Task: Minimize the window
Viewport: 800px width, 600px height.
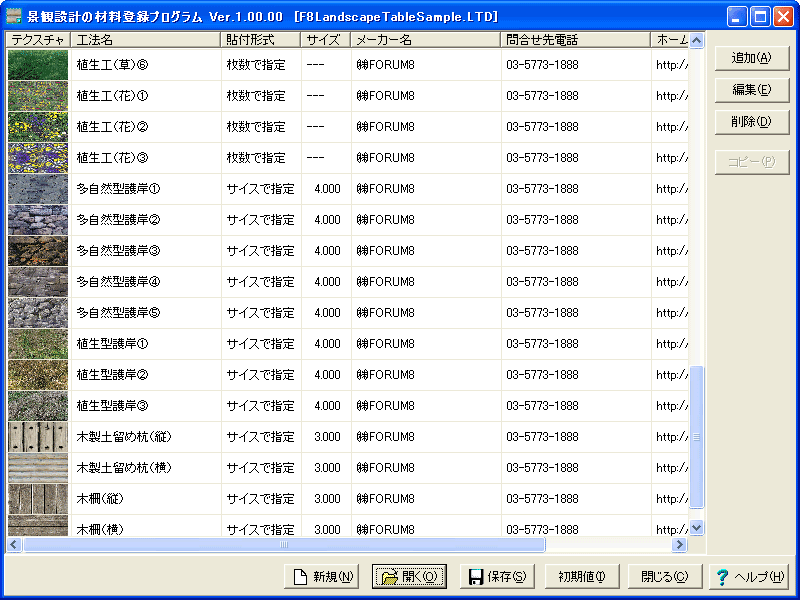Action: (x=736, y=17)
